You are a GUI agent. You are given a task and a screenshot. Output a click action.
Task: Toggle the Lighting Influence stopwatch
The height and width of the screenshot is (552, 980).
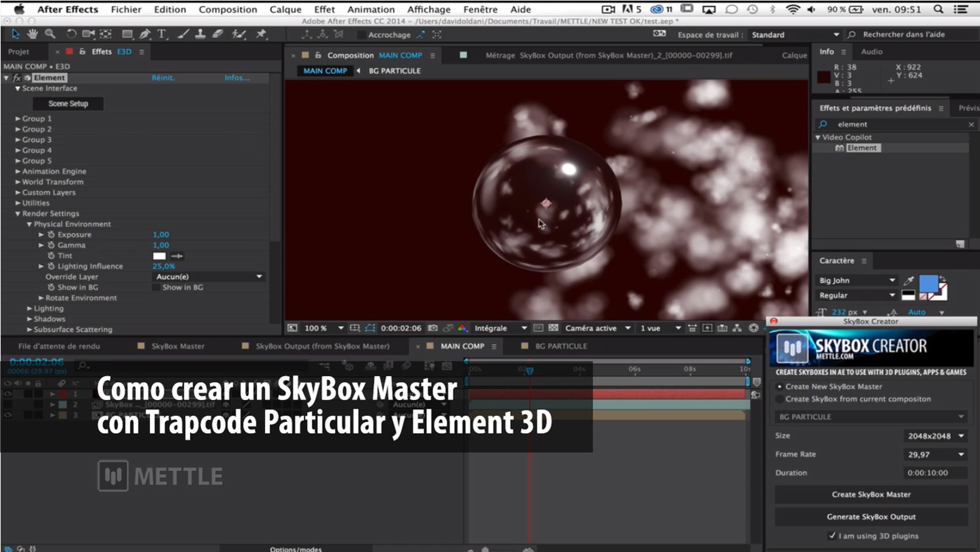pyautogui.click(x=51, y=266)
